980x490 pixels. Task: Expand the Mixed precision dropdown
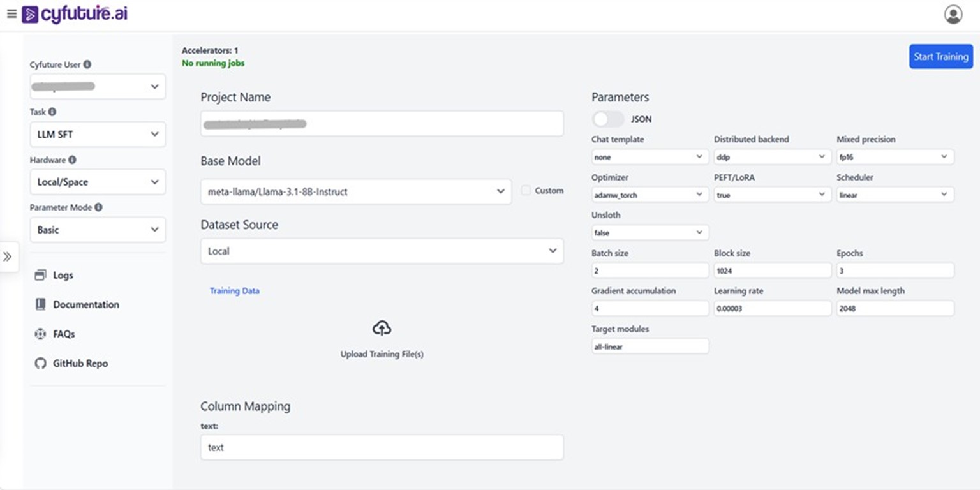[x=895, y=157]
